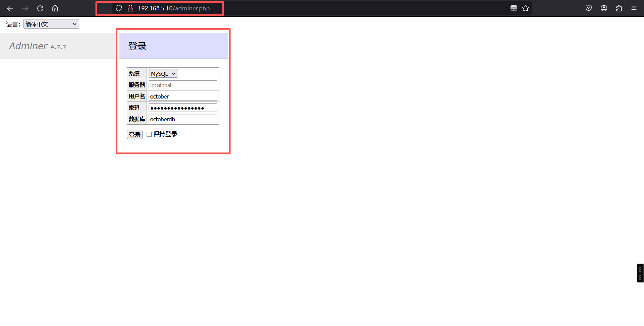
Task: Open the browser hamburger menu
Action: click(634, 8)
